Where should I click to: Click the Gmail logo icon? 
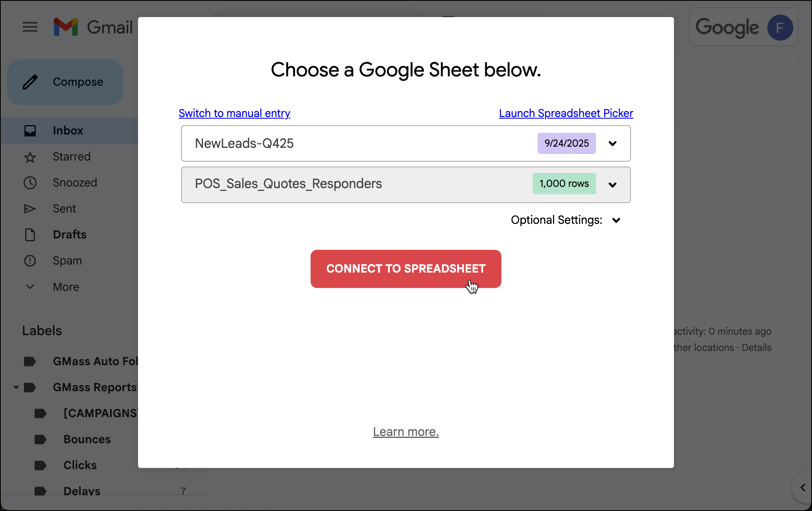(66, 27)
